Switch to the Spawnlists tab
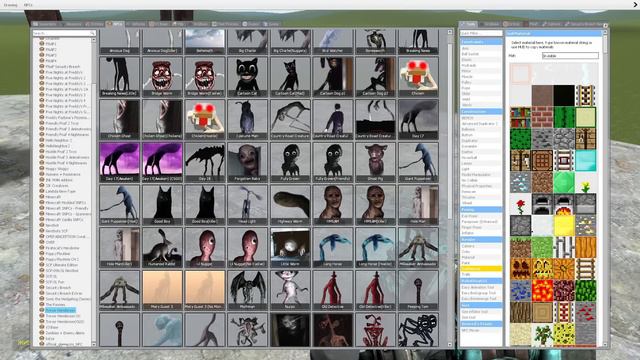 click(45, 24)
